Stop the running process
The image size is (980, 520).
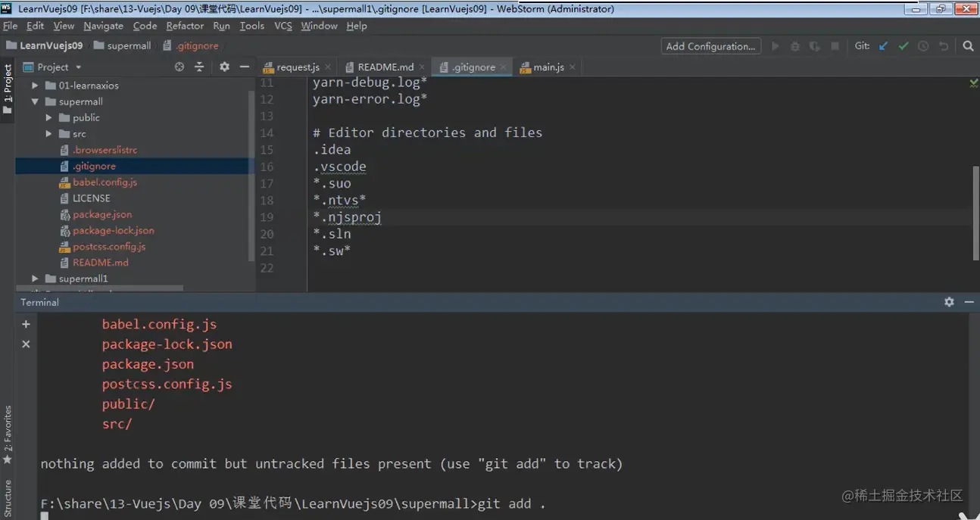coord(835,46)
